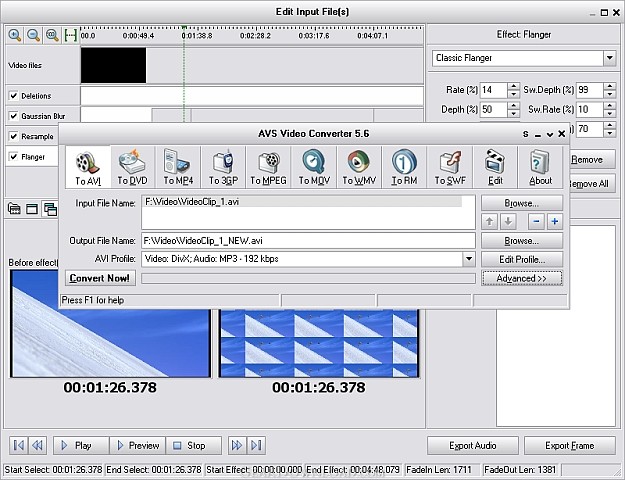Select the To AVI format icon
The image size is (625, 480).
coord(88,167)
